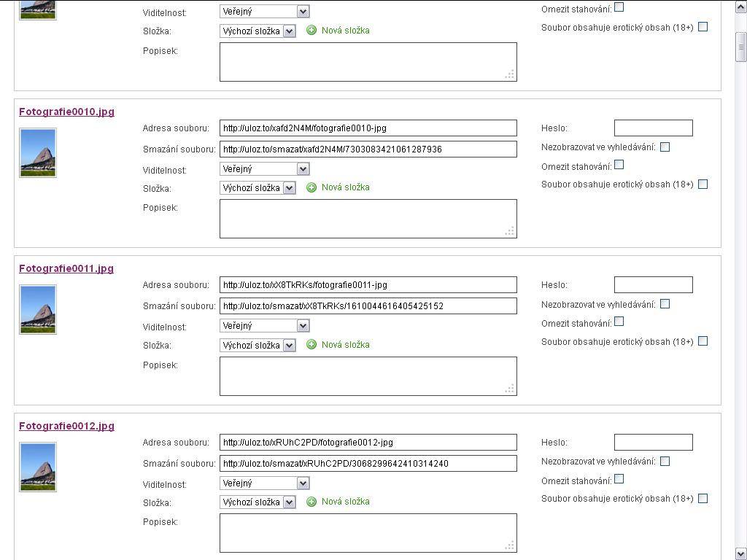Open Složka dropdown in the topmost entry
This screenshot has width=747, height=560.
coord(258,31)
